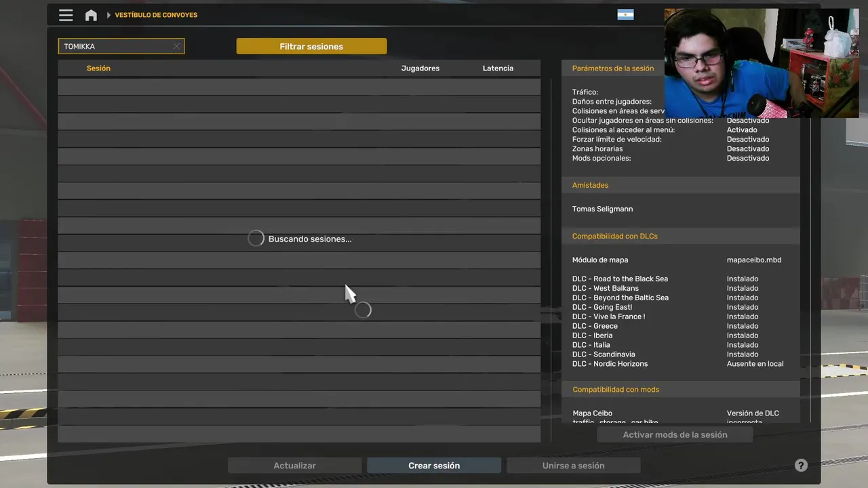Click Compatibilidad con DLCs header

tap(615, 236)
